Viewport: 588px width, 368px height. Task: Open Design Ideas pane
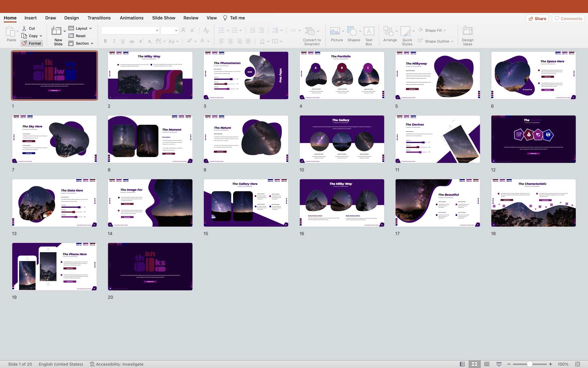click(x=468, y=32)
